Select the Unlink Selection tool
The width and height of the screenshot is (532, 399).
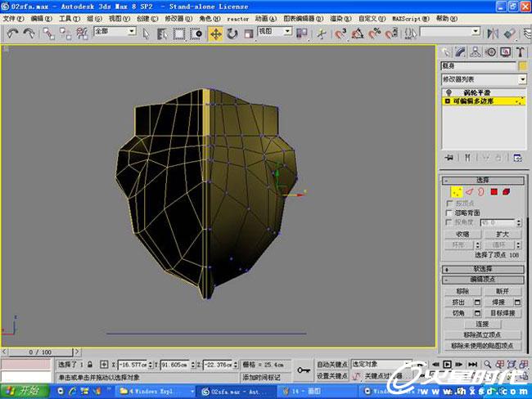(65, 34)
